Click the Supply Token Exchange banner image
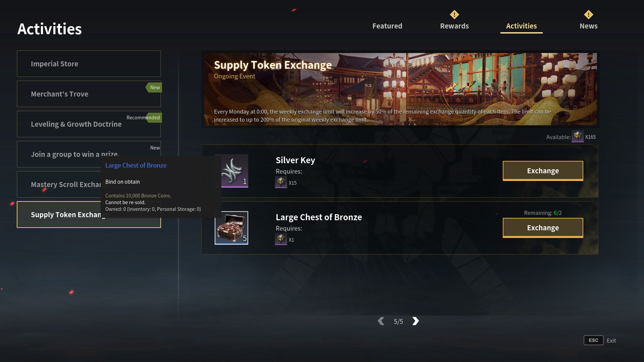 400,89
